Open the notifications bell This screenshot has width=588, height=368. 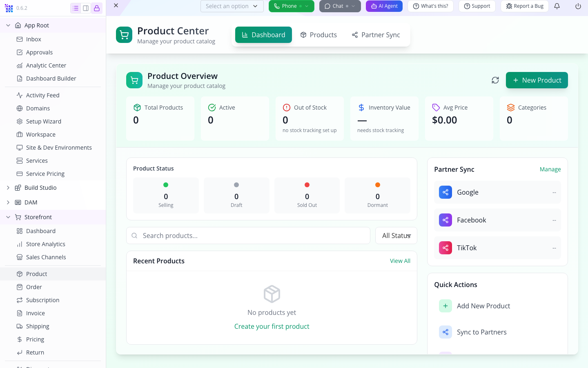[557, 6]
